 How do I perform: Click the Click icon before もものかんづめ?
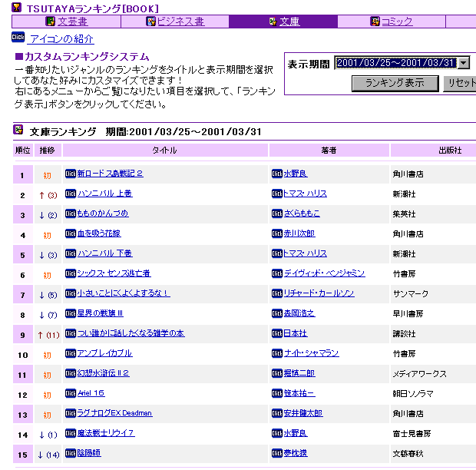pos(71,213)
